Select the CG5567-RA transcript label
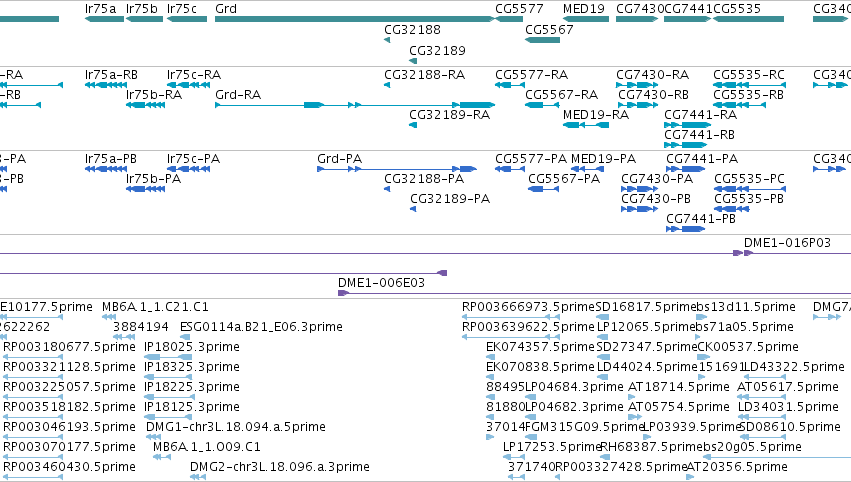Viewport: 851px width, 482px height. tap(561, 95)
